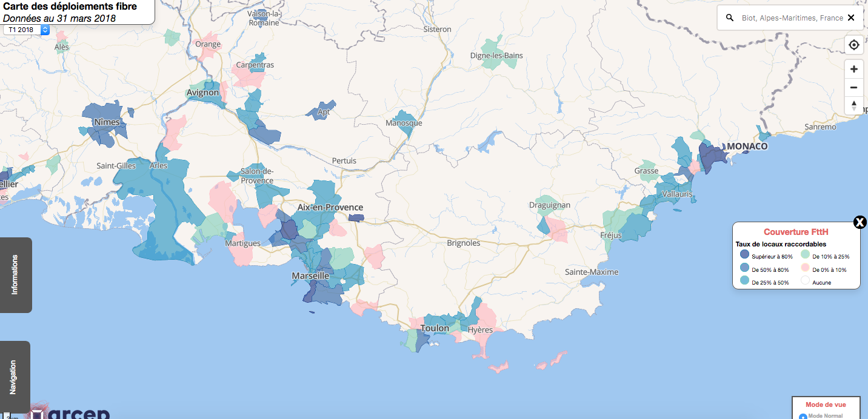Click the Salon-de-Provence map label
Image resolution: width=868 pixels, height=419 pixels.
click(257, 176)
